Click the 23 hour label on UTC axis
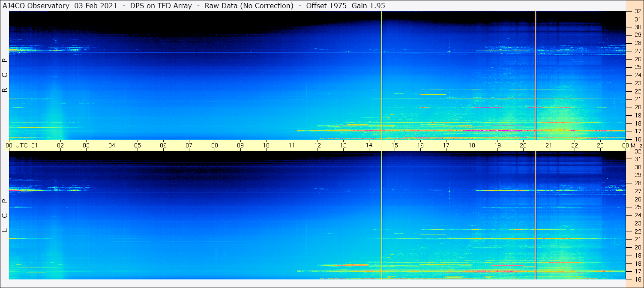The image size is (644, 288). pyautogui.click(x=600, y=145)
